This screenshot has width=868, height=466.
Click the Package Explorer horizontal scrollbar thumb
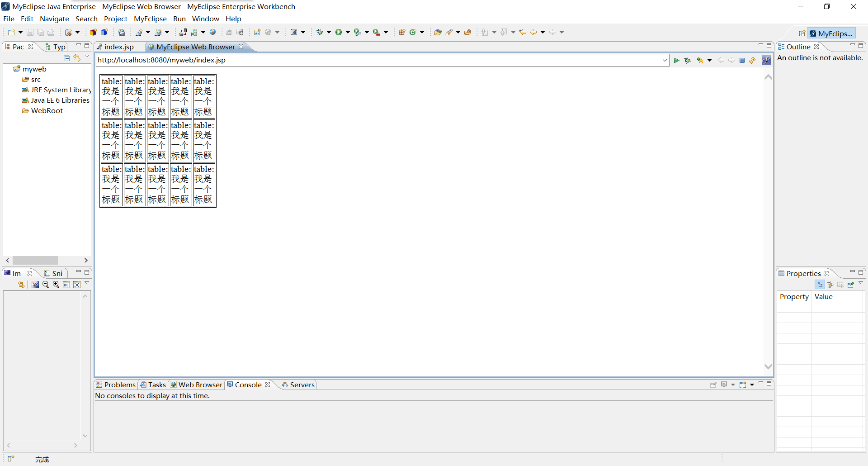click(35, 260)
